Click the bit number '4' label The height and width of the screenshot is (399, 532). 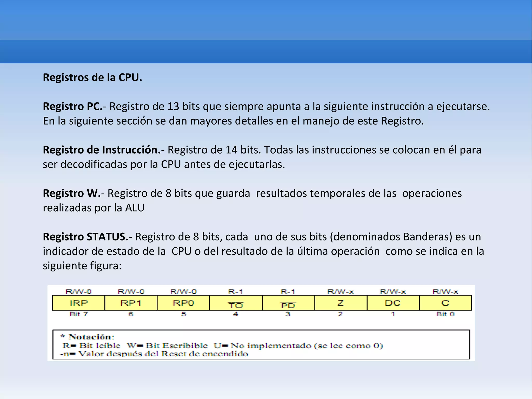236,314
